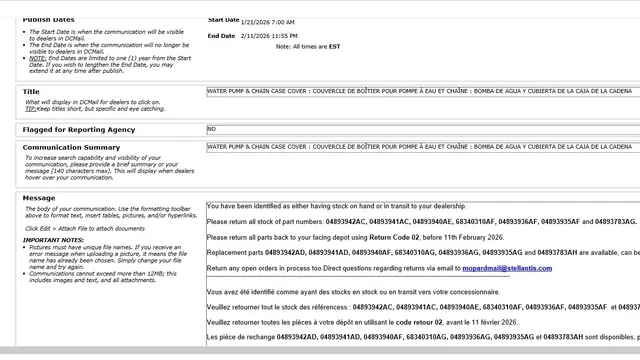The height and width of the screenshot is (360, 640).
Task: Click the 'NOTE: End Dates are limited to one (1) year' bullet
Action: (x=110, y=64)
